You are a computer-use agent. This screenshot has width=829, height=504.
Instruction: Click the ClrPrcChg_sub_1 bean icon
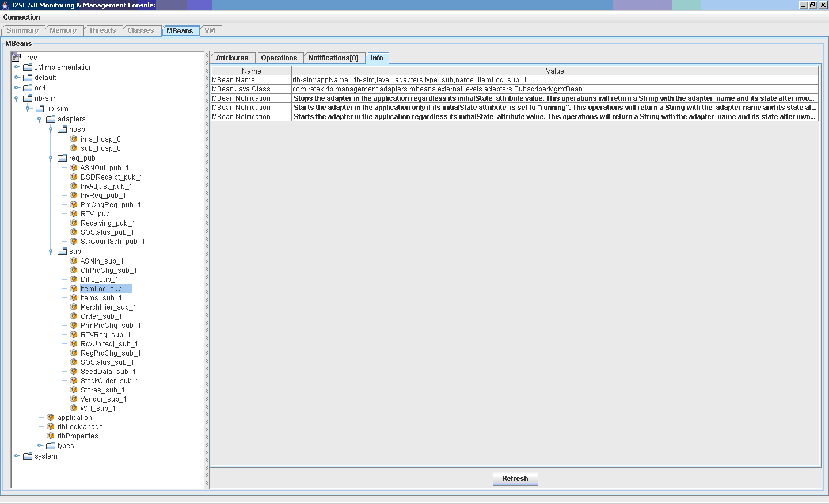tap(74, 270)
